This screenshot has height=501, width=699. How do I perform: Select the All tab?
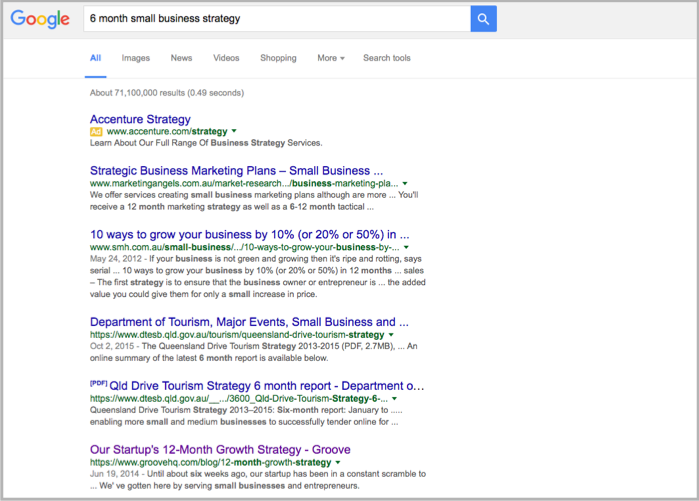pyautogui.click(x=95, y=58)
